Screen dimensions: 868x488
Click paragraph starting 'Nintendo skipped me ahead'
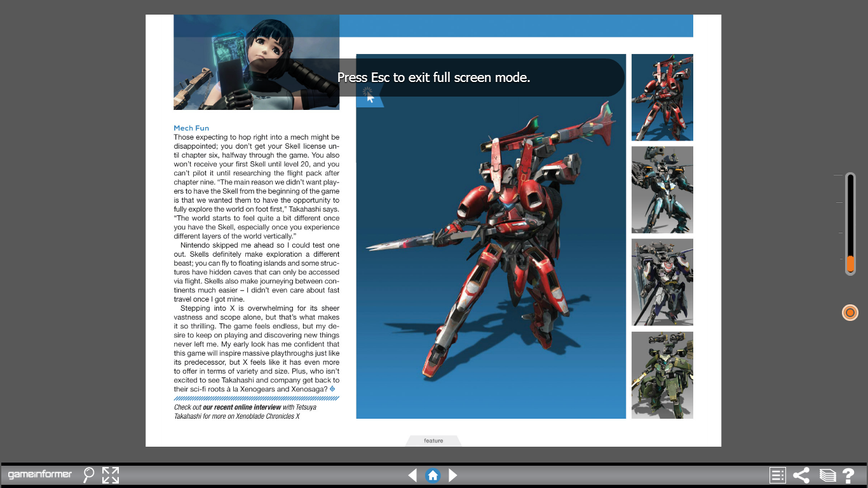click(x=257, y=272)
